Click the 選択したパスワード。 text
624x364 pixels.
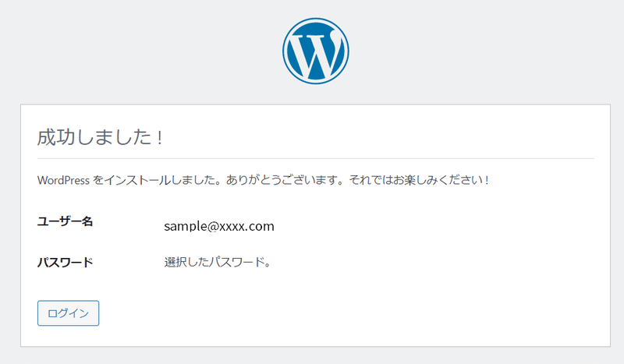coord(218,262)
